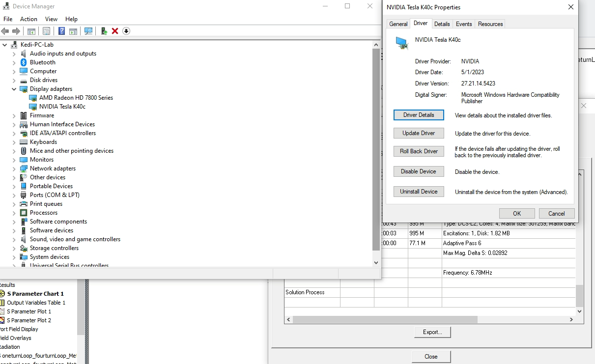Screen dimensions: 595x364
Task: Click Scan for hardware changes monitor icon
Action: tap(88, 31)
